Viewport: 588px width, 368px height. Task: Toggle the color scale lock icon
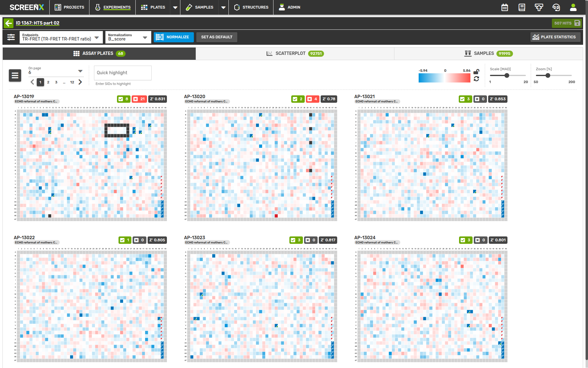pos(476,71)
